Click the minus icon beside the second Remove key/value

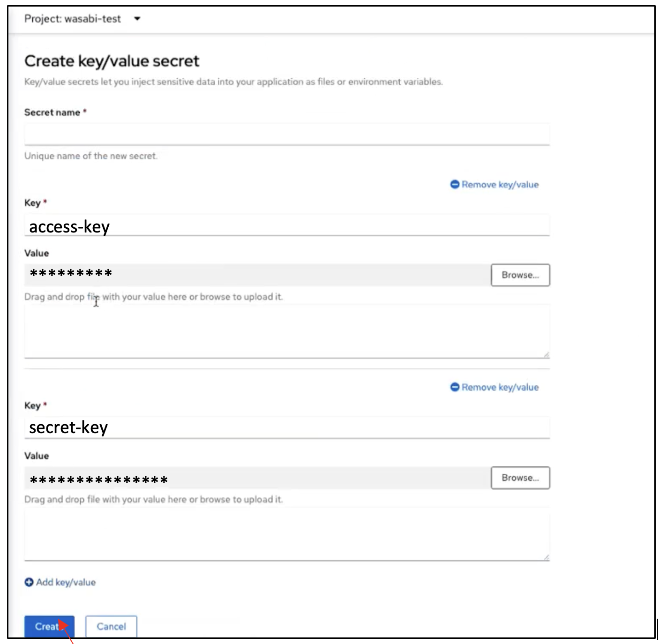point(455,387)
